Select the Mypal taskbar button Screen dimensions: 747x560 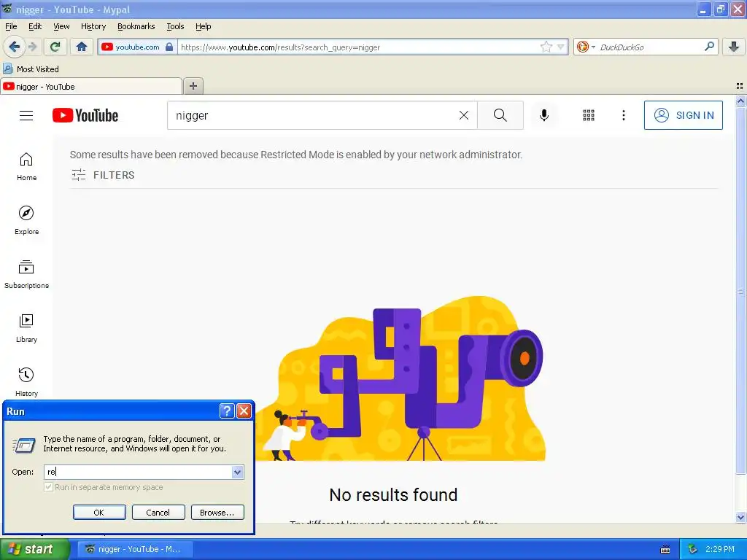(135, 549)
